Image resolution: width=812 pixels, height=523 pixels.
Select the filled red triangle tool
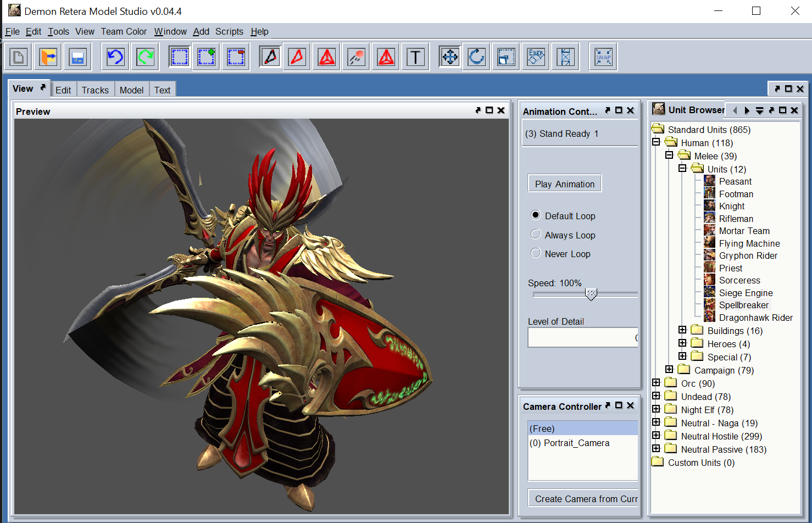click(x=386, y=57)
